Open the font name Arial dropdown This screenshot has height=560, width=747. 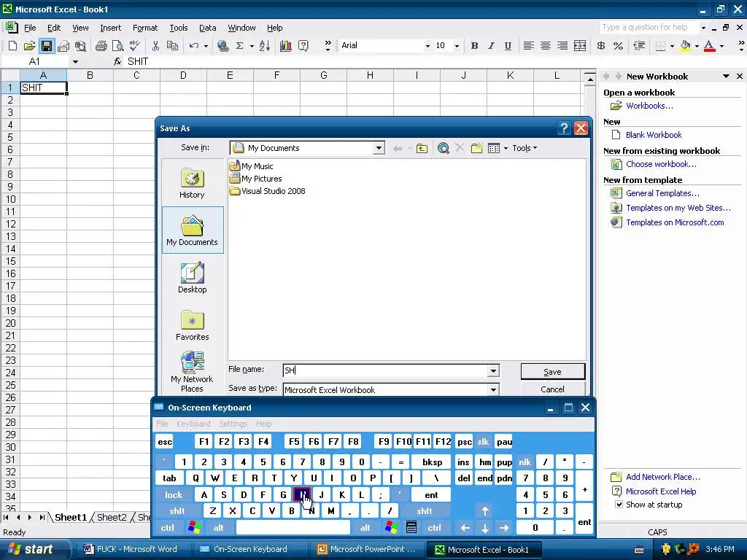427,46
